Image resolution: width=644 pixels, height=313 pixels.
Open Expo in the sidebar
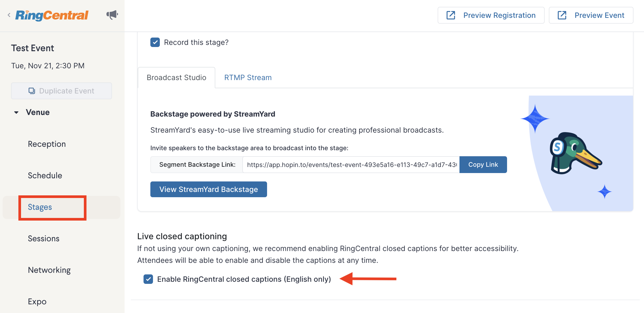coord(37,301)
